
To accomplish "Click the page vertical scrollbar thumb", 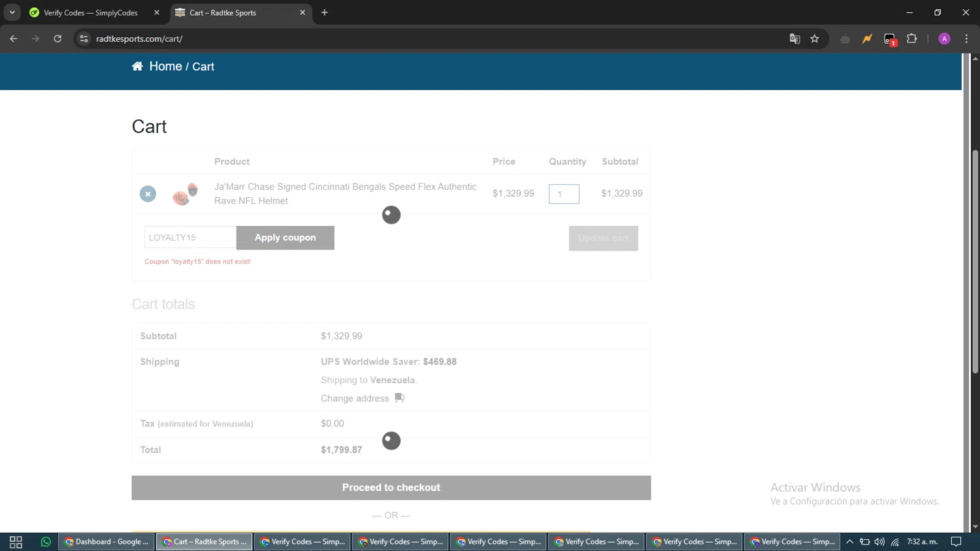I will [975, 261].
